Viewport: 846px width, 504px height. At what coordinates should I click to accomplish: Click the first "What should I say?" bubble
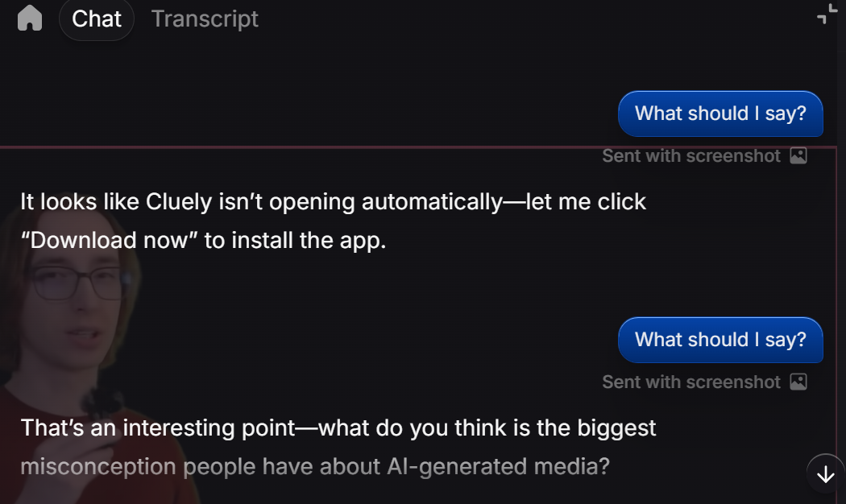click(720, 114)
